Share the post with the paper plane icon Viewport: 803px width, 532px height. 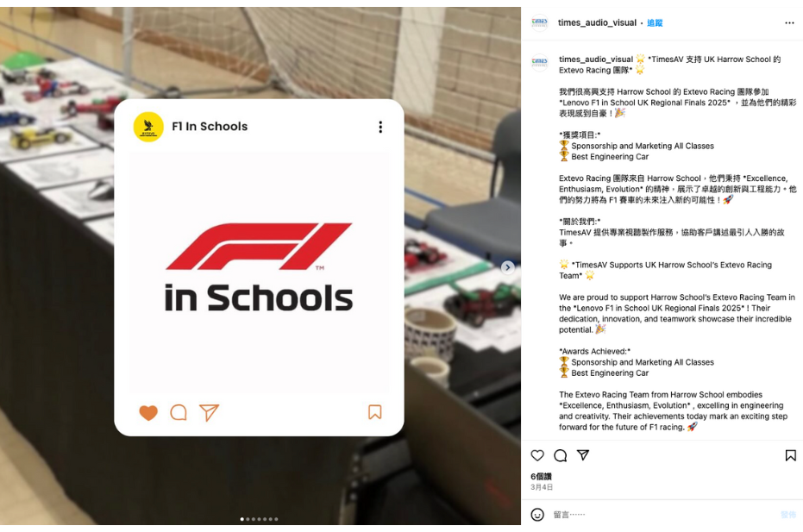tap(583, 454)
